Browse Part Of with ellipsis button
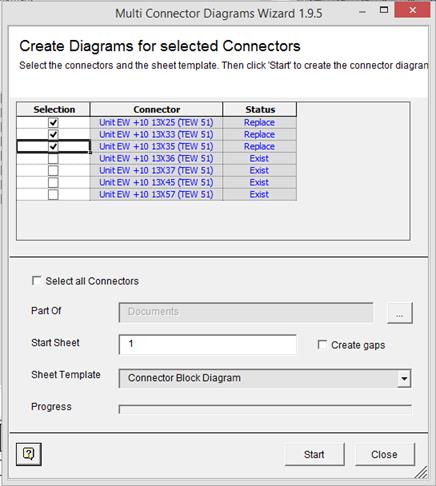The height and width of the screenshot is (486, 436). pyautogui.click(x=400, y=313)
